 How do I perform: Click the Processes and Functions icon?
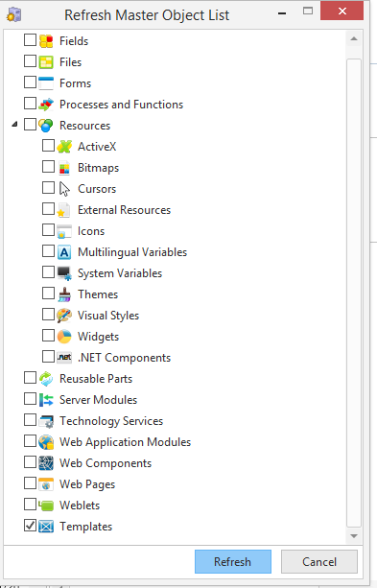pos(46,105)
